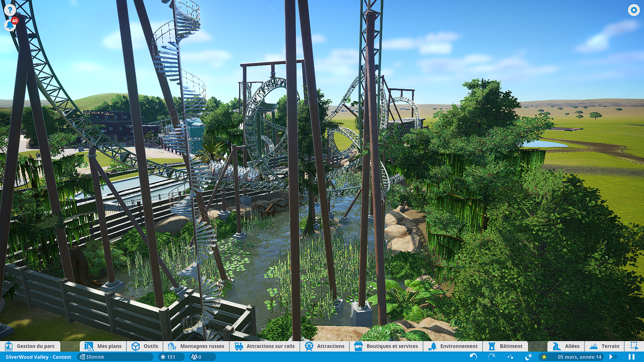Pause the game with pause button

point(631,357)
